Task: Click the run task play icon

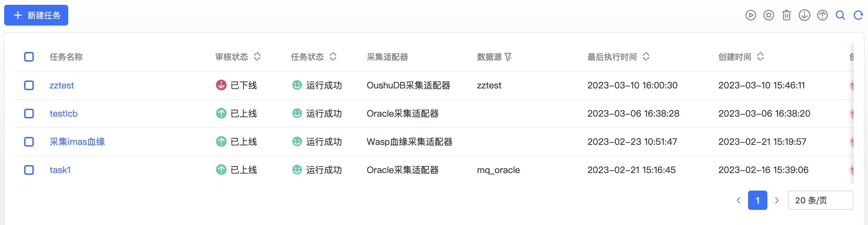Action: click(750, 15)
